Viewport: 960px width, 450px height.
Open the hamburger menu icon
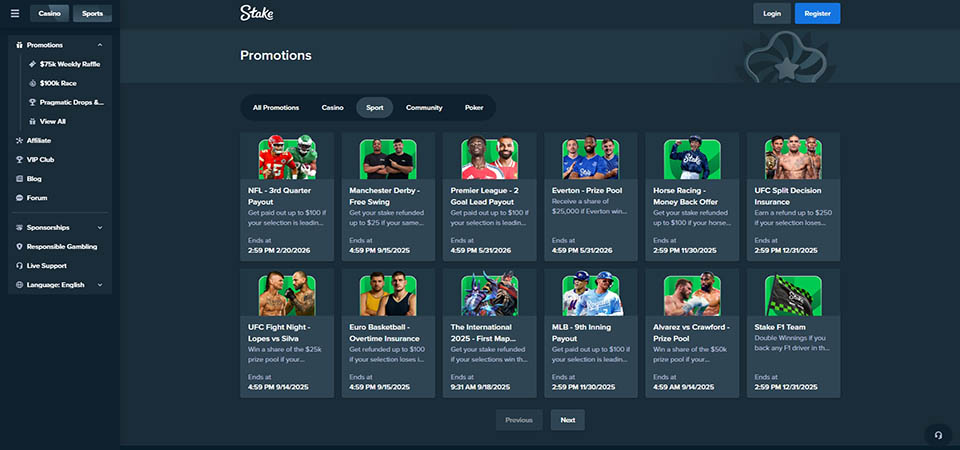tap(15, 13)
